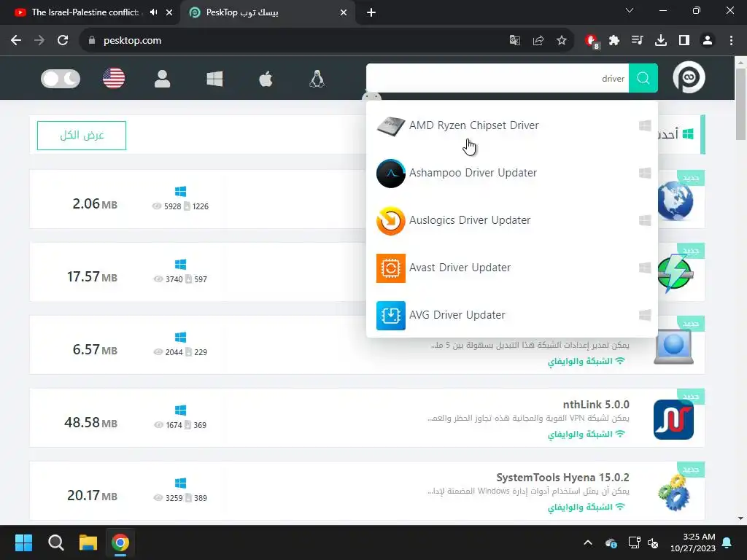Click the SystemTools Hyena gears icon

[x=673, y=492]
